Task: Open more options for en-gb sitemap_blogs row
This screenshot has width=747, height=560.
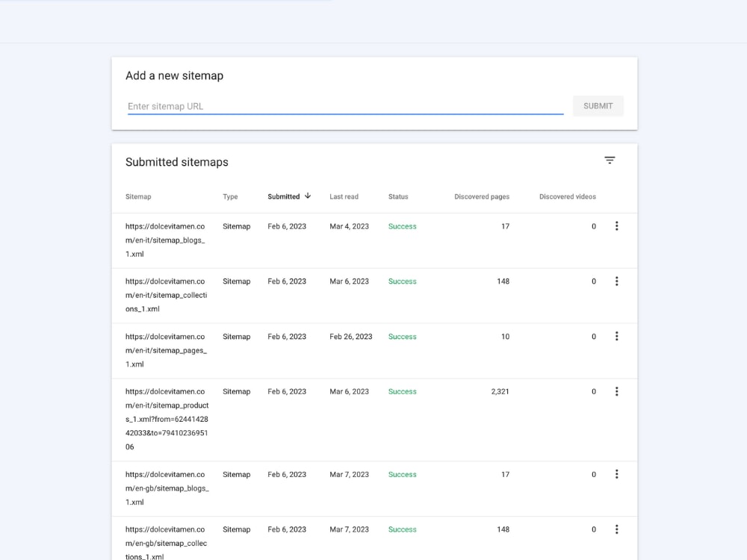Action: click(x=616, y=474)
